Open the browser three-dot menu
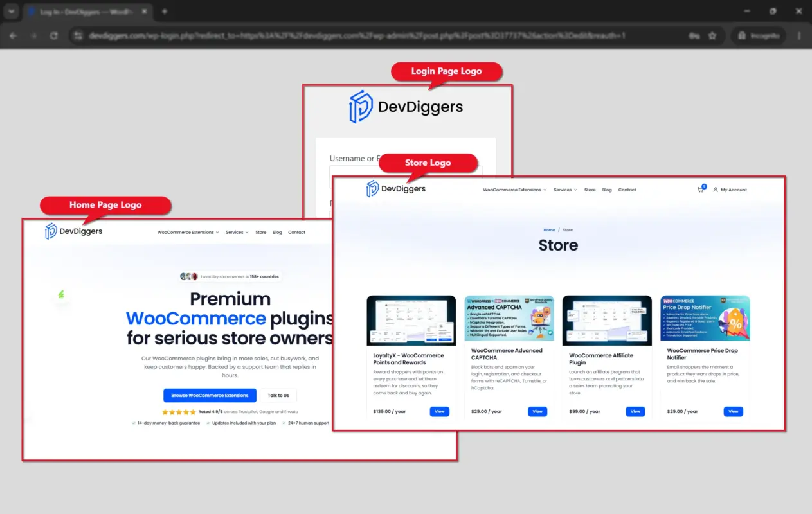 coord(799,36)
